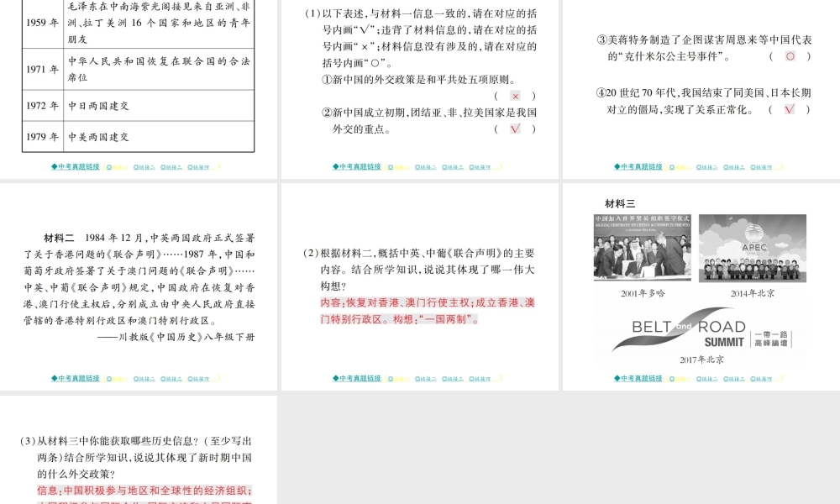Select the 1972年 中日两国建交 table row
Viewport: 840px width, 504px height.
138,107
